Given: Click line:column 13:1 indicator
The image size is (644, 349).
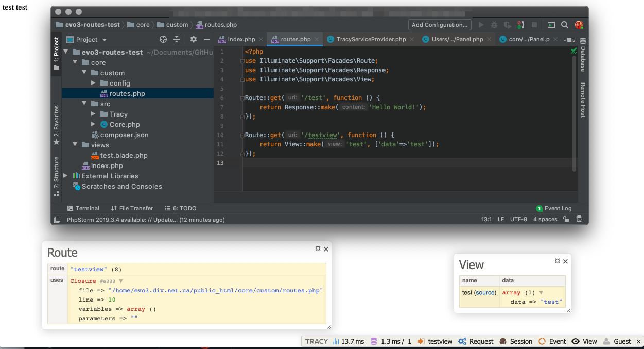Looking at the screenshot, I should coord(486,219).
